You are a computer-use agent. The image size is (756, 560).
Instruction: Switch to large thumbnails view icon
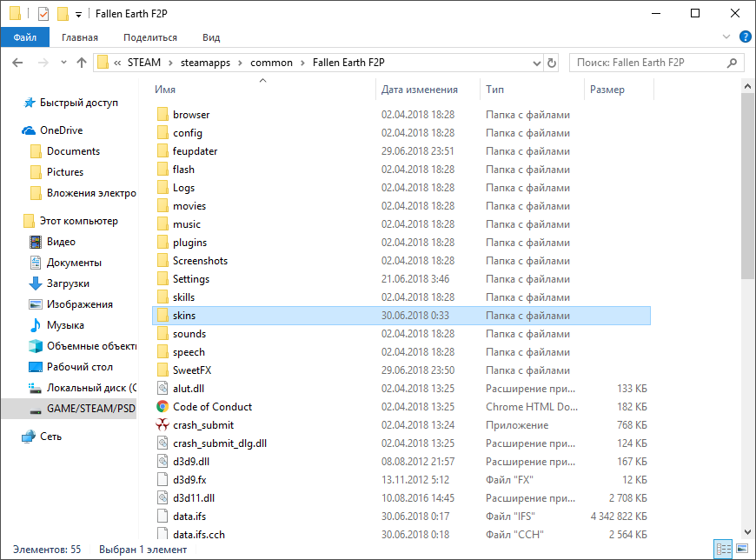click(742, 549)
